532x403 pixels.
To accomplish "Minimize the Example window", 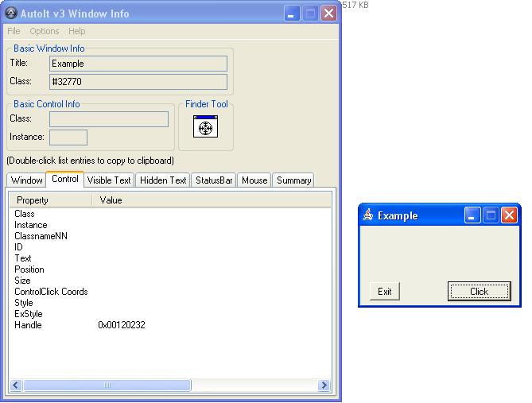I will click(472, 215).
